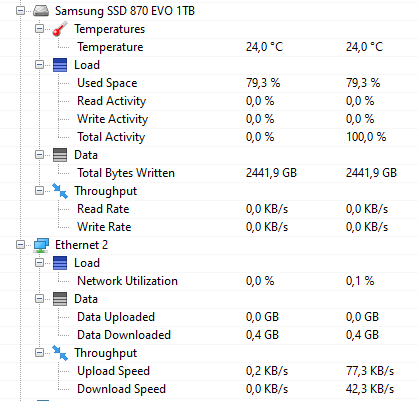
Task: Select the Write Rate sensor row
Action: pos(209,227)
